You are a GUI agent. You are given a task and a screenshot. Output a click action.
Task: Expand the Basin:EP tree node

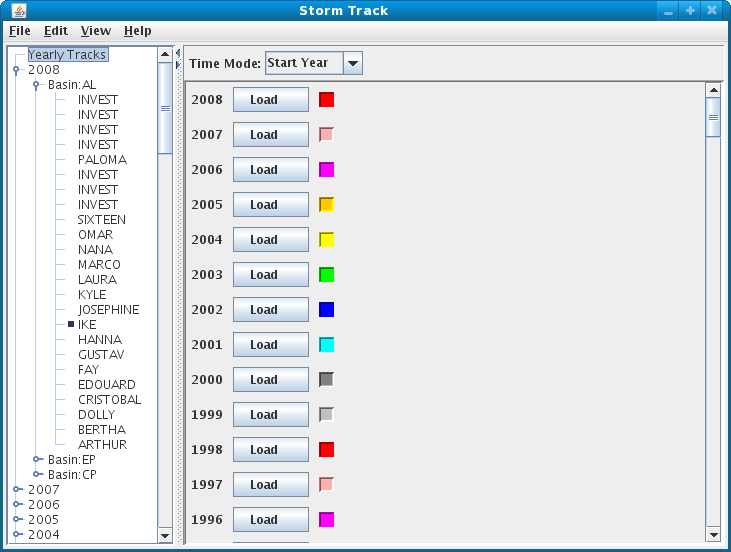[x=36, y=460]
